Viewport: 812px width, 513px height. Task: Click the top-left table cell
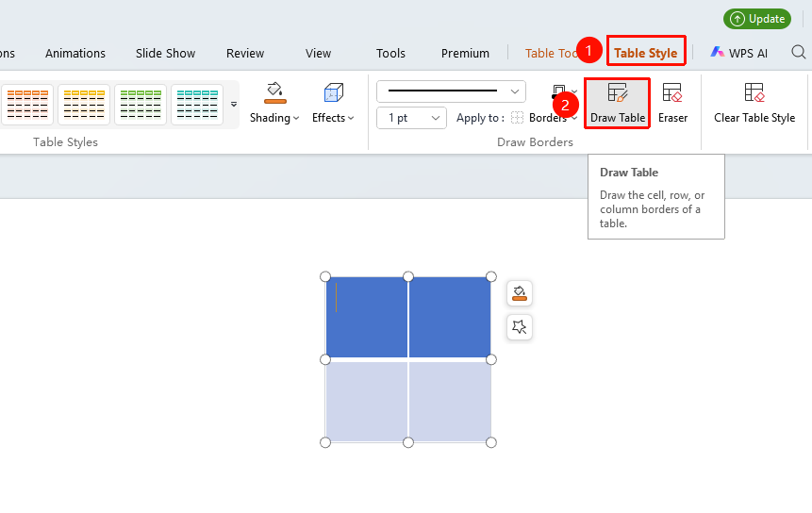pyautogui.click(x=367, y=318)
